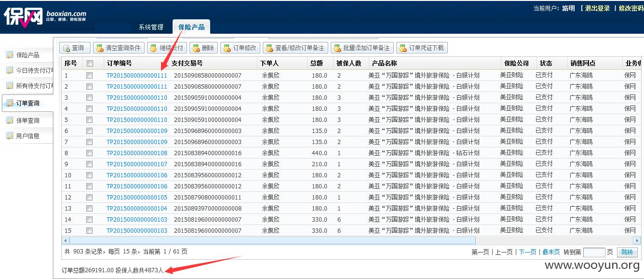Click the 批量添加订单备注 toolbar icon
The width and height of the screenshot is (644, 279).
(337, 48)
